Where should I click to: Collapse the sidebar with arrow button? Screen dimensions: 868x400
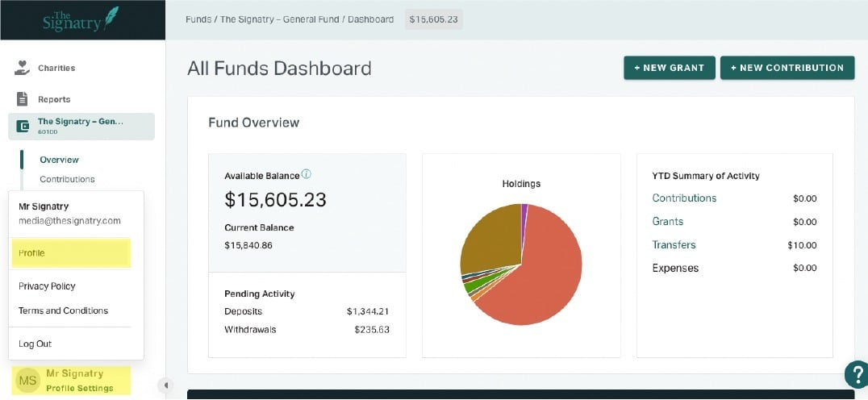point(165,385)
